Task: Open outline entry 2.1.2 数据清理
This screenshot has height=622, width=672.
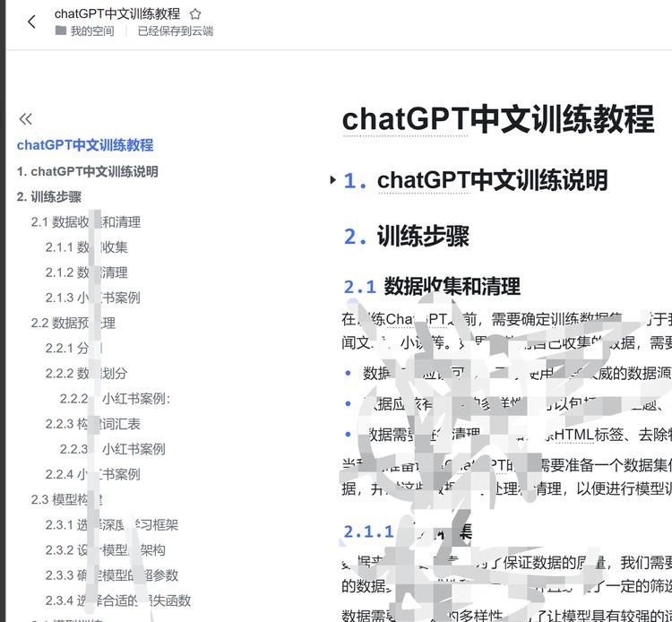Action: 87,272
